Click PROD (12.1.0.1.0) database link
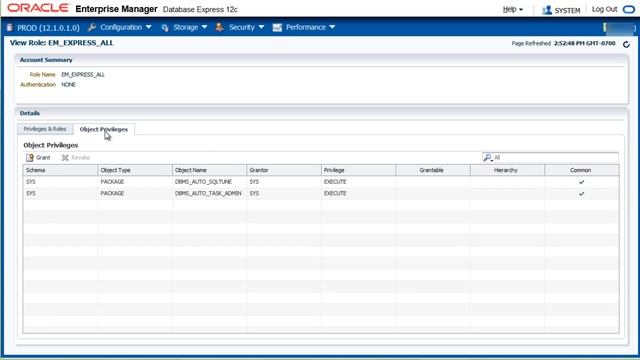Screen dimensions: 640x360 pyautogui.click(x=48, y=28)
